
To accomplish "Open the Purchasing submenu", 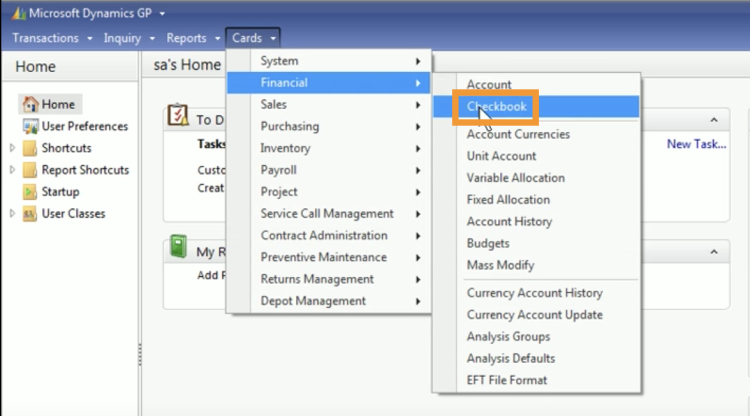I will coord(329,126).
